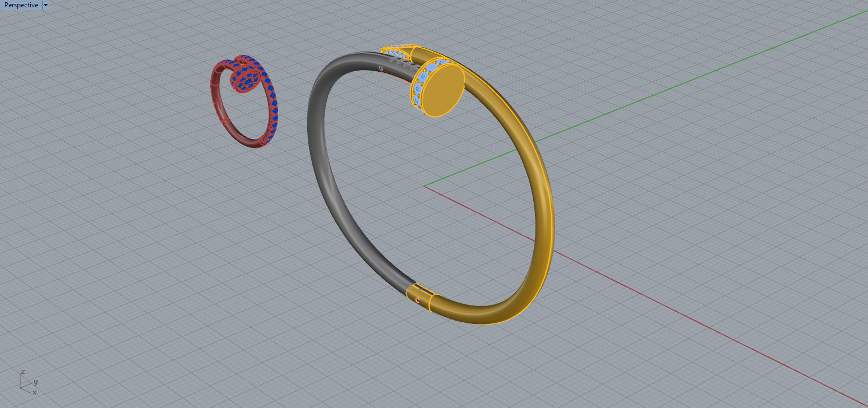Select the flat gold disc nail head
The width and height of the screenshot is (868, 408).
point(443,90)
